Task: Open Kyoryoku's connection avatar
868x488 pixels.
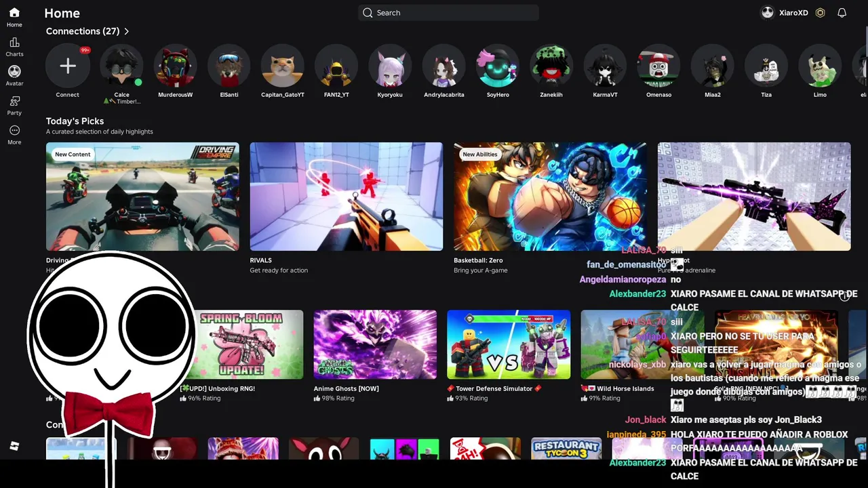Action: 390,66
